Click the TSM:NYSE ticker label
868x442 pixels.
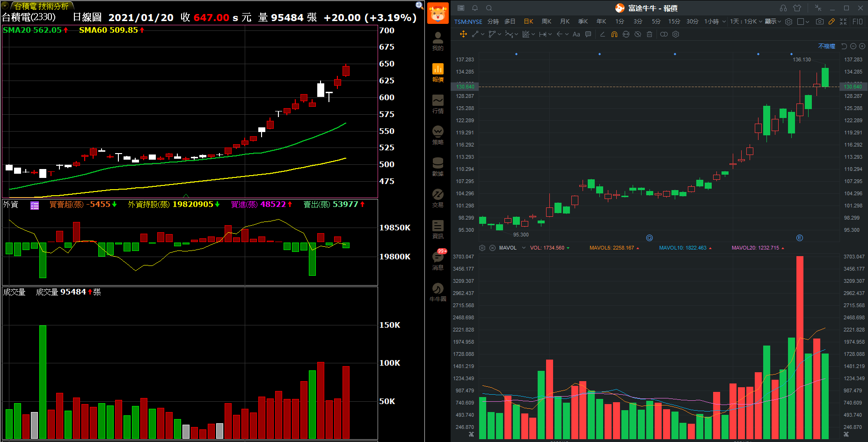click(468, 22)
